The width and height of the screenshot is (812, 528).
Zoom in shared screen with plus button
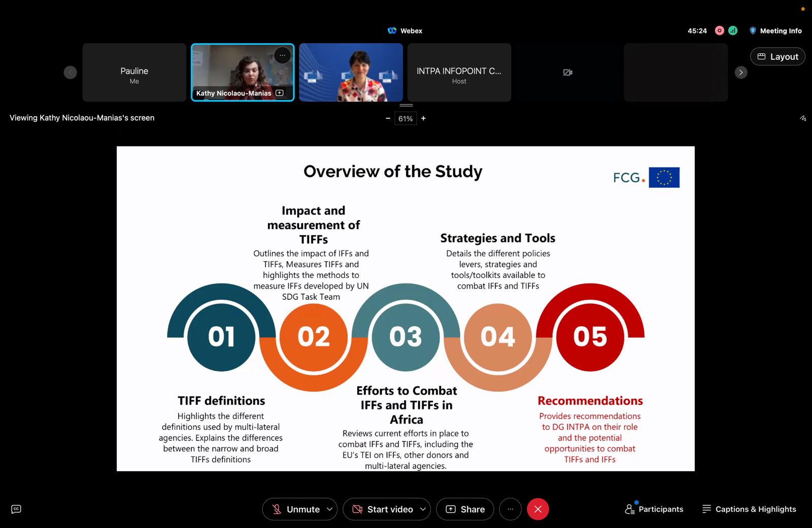[423, 119]
